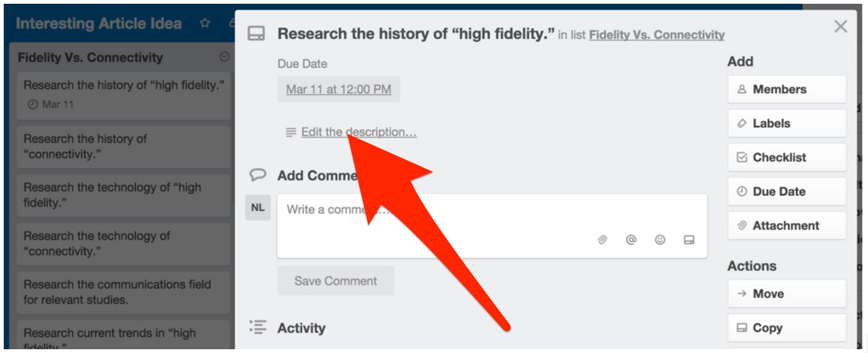
Task: Click the Copy action button
Action: click(786, 328)
